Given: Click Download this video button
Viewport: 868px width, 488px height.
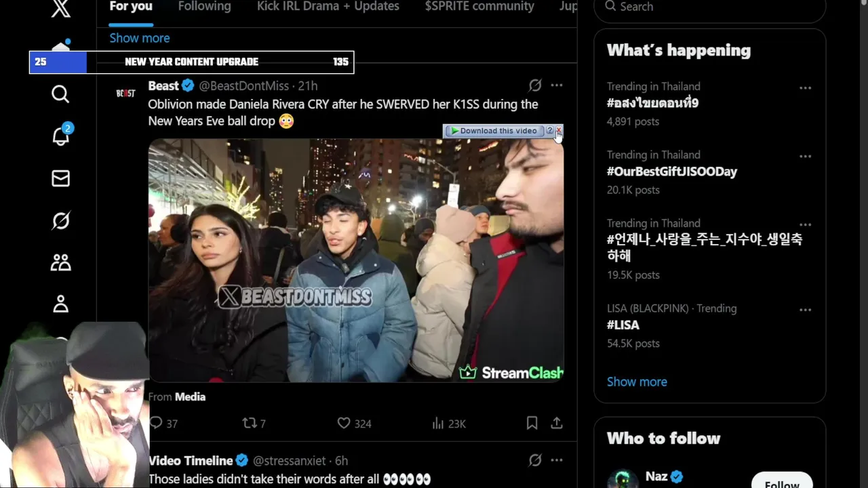Looking at the screenshot, I should point(494,131).
